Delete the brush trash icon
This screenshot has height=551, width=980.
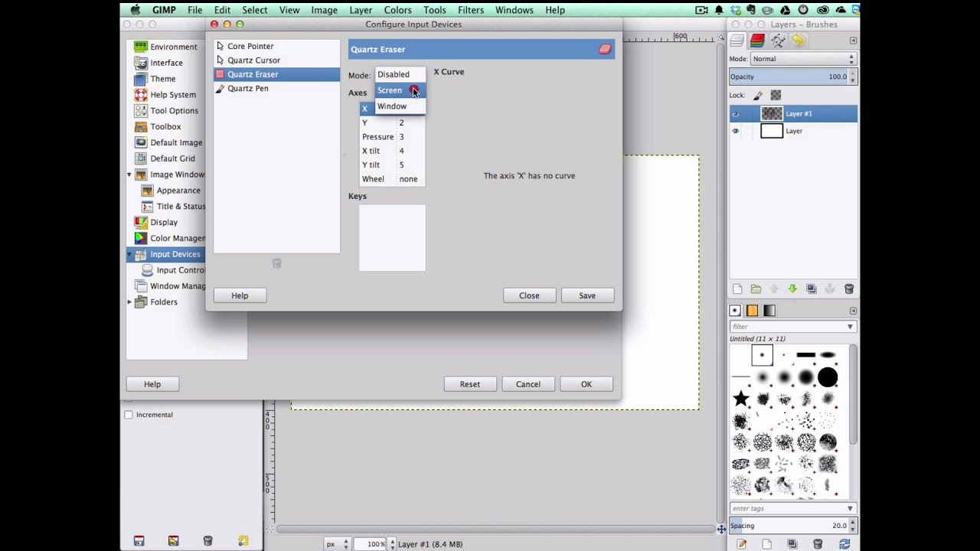click(x=818, y=544)
